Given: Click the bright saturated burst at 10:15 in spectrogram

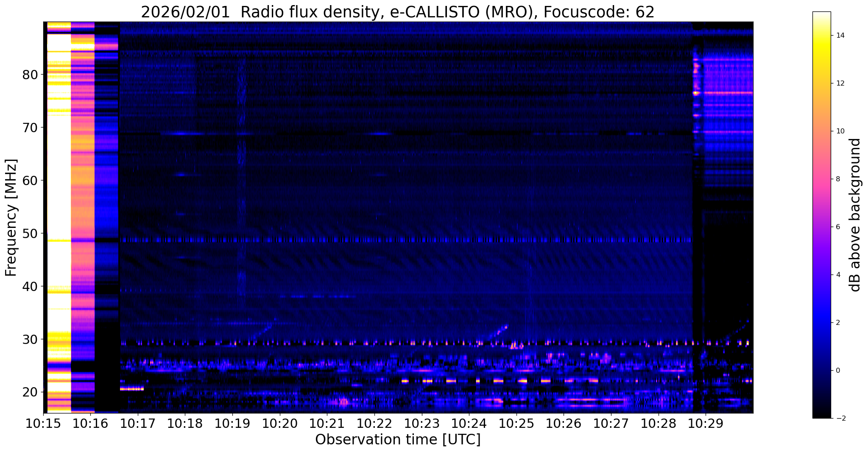Looking at the screenshot, I should pyautogui.click(x=59, y=217).
